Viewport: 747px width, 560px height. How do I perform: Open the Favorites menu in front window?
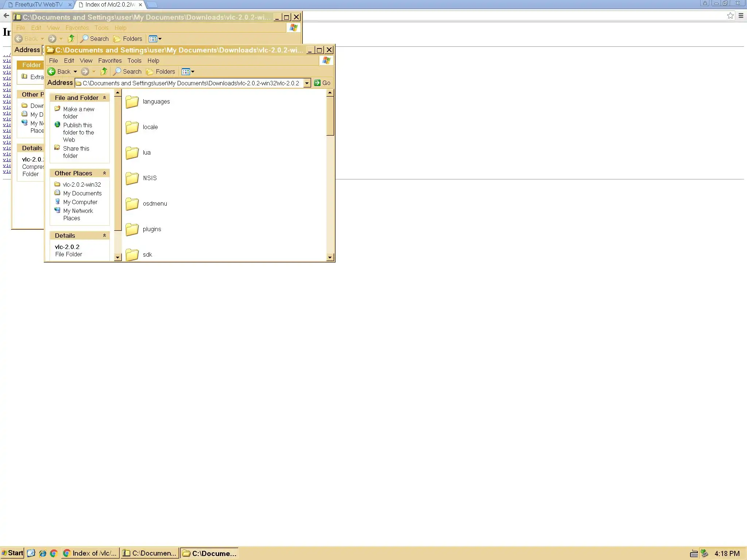(x=110, y=61)
